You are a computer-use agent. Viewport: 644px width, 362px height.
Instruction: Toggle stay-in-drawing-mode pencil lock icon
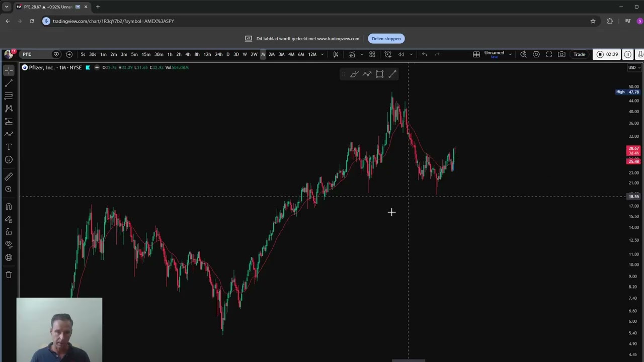coord(9,219)
